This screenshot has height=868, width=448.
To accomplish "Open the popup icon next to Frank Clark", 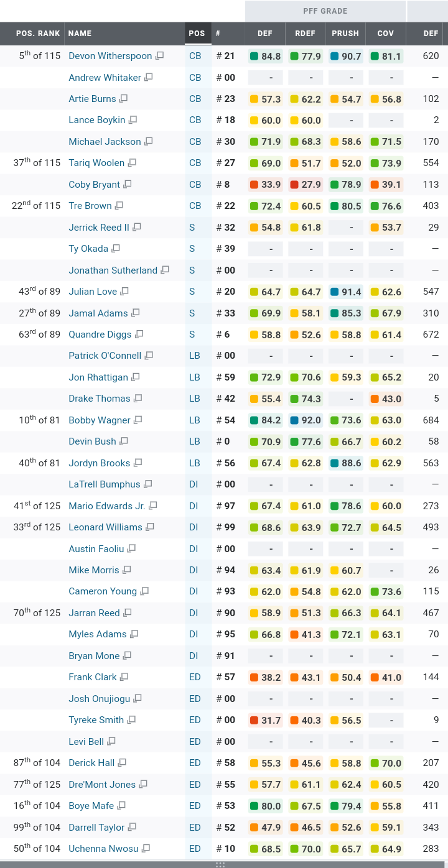I will [124, 677].
